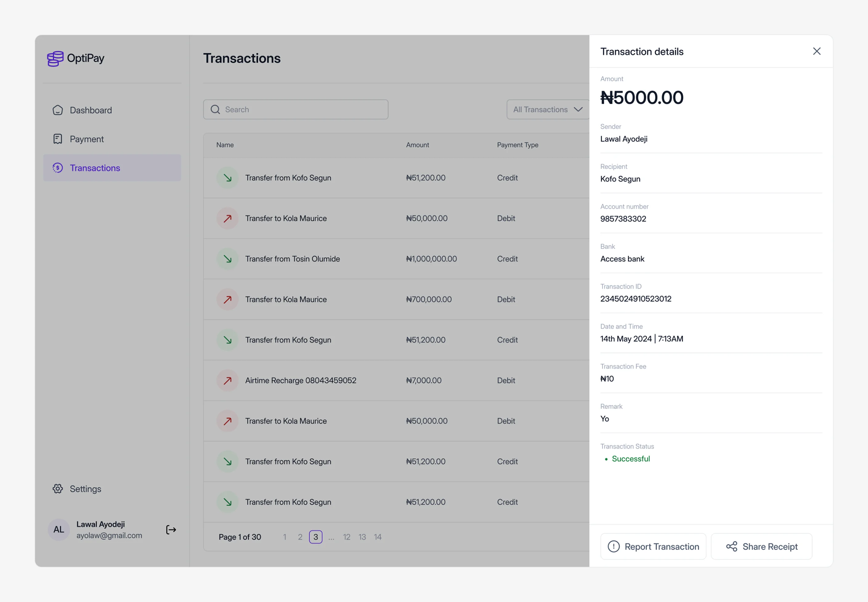868x602 pixels.
Task: Click the Successful status dot
Action: point(606,459)
